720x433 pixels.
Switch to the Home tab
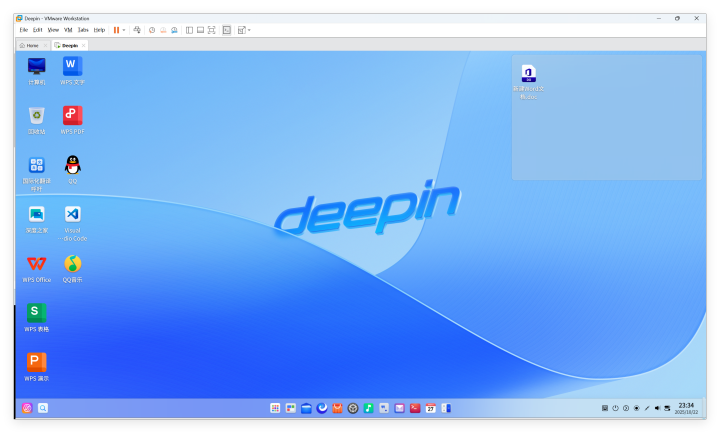[x=32, y=45]
